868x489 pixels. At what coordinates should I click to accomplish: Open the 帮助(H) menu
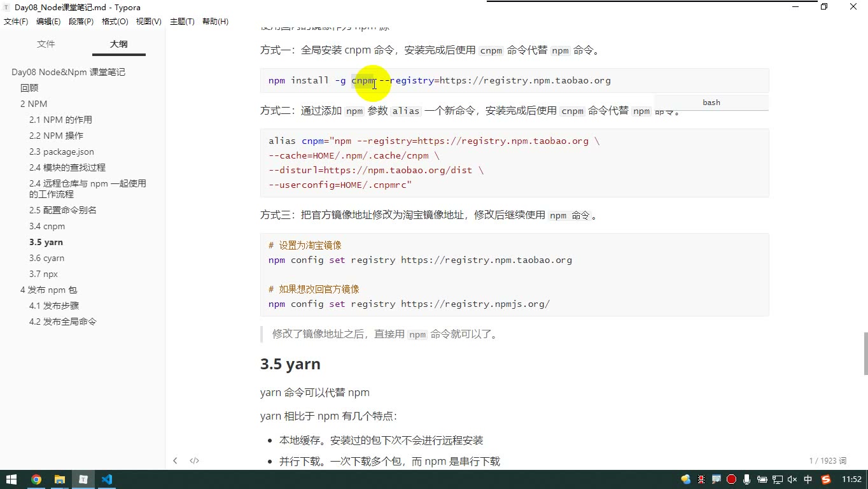tap(215, 21)
